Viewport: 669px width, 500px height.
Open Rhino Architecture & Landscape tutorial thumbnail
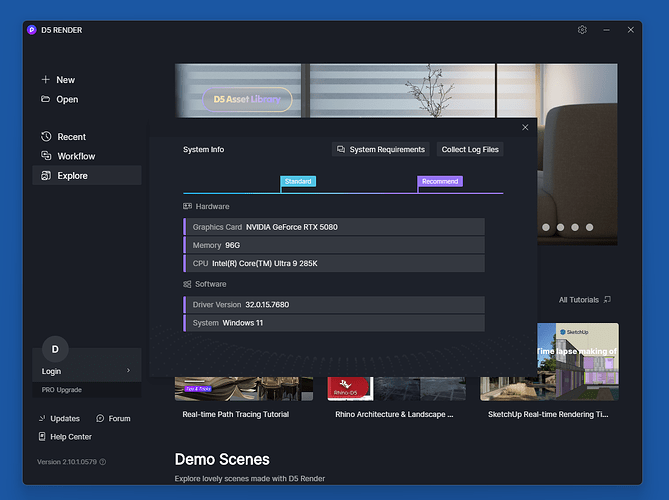pos(396,388)
